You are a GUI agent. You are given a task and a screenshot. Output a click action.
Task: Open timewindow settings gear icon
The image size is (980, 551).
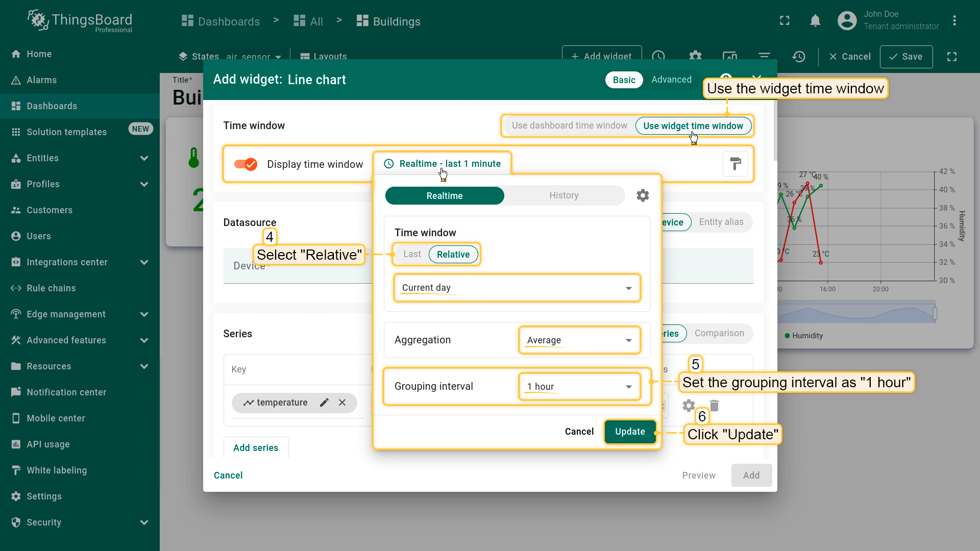(x=643, y=195)
